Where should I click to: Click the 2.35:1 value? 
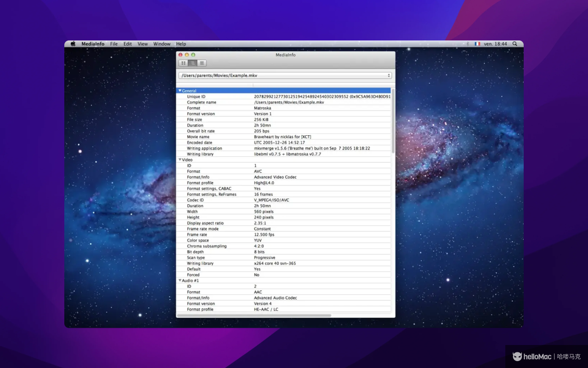click(x=260, y=223)
